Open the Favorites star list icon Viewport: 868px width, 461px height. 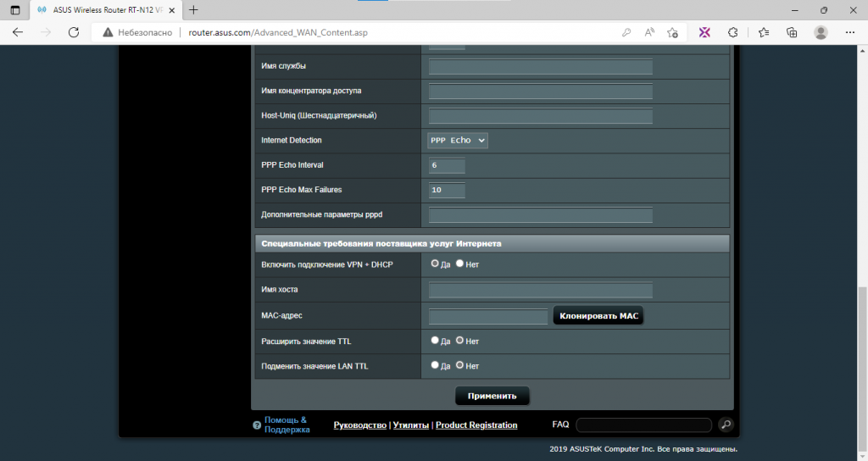tap(764, 33)
